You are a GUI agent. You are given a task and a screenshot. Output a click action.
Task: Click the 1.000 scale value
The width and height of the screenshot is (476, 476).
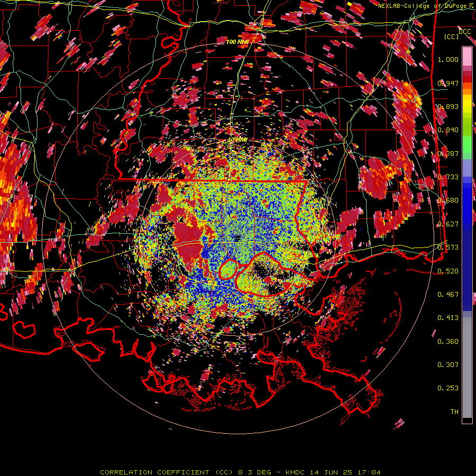point(448,59)
